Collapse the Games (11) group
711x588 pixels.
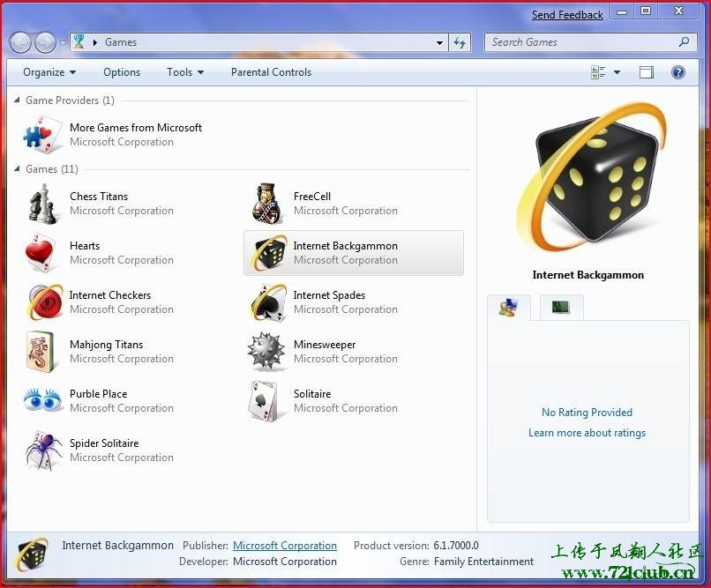[x=17, y=169]
